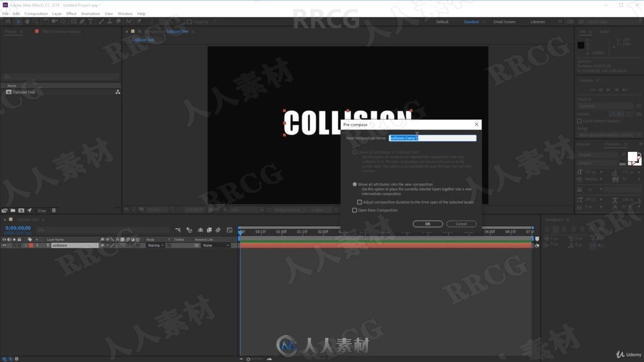Click the current timecode 0;00;00;00 display
This screenshot has height=362, width=644.
[x=18, y=228]
